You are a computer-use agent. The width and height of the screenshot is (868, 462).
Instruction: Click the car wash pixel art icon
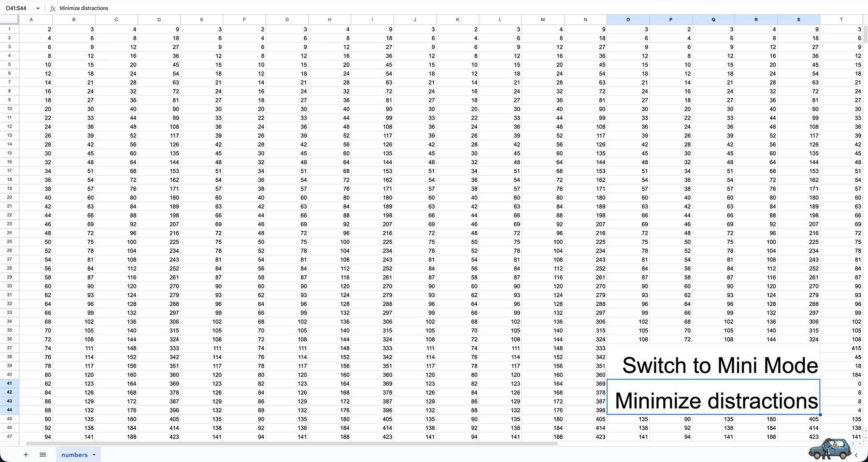[829, 449]
